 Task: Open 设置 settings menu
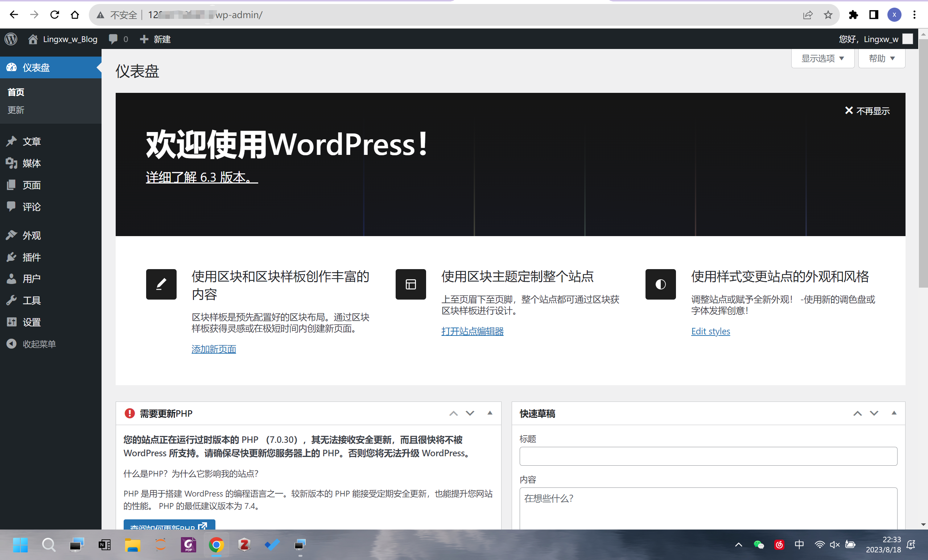50,322
